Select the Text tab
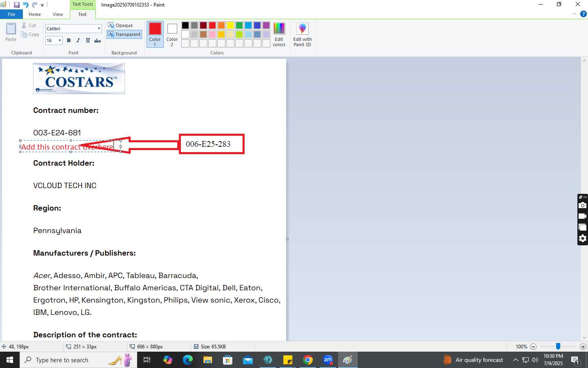Image resolution: width=588 pixels, height=368 pixels. click(82, 14)
